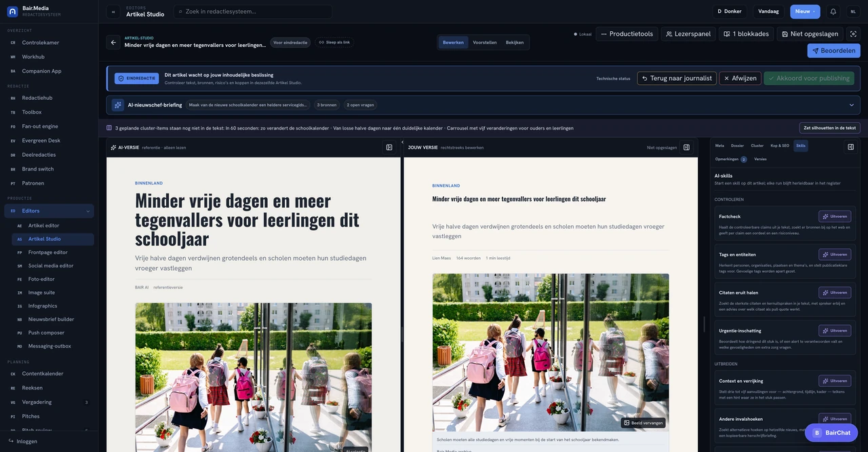
Task: Open the Cluster tab
Action: pyautogui.click(x=757, y=146)
